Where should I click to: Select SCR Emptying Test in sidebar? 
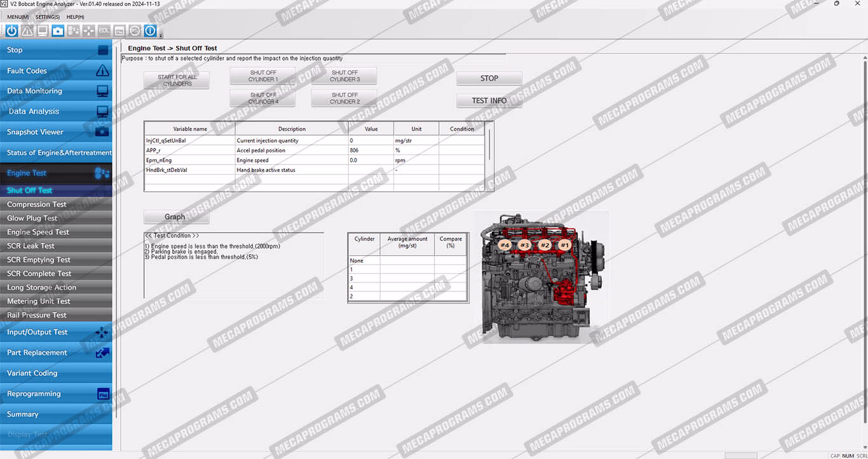click(x=56, y=260)
